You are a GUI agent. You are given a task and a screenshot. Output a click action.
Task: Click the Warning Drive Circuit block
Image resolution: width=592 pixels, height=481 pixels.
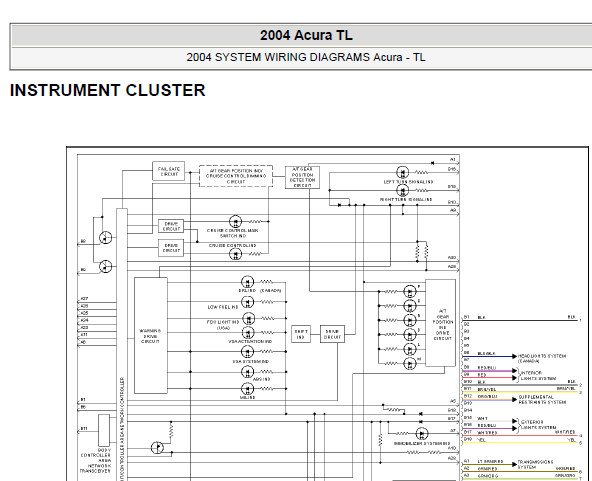click(x=151, y=336)
